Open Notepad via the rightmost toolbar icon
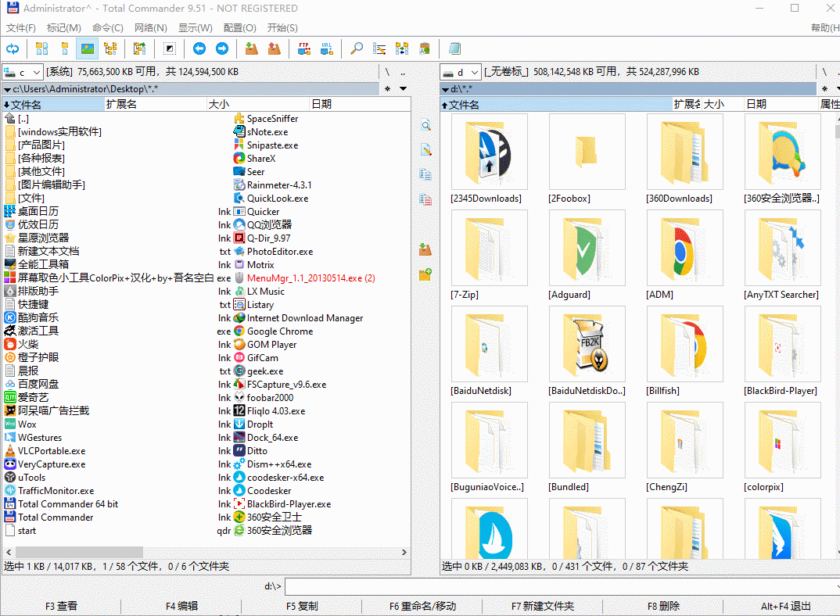Screen dimensions: 840x616 tap(454, 48)
